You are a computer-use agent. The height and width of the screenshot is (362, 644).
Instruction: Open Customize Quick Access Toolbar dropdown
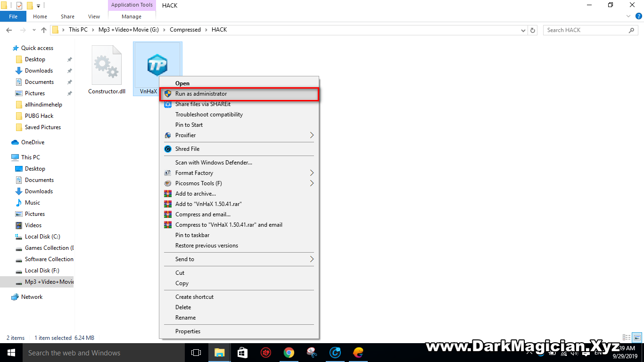[x=39, y=6]
